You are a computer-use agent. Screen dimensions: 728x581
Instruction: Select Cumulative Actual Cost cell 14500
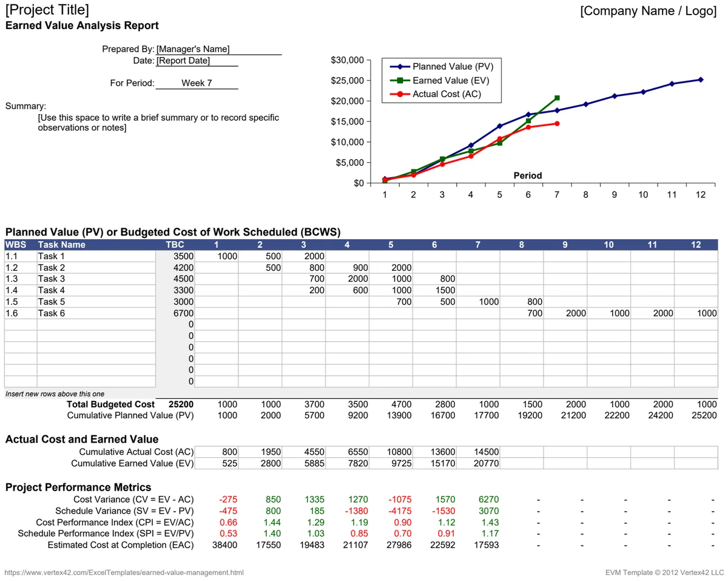(479, 452)
